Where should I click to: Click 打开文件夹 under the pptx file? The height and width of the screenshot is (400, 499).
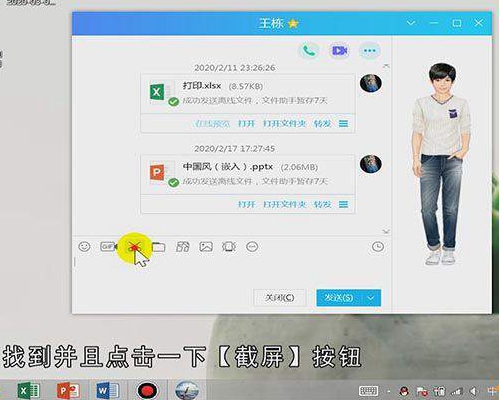pos(284,204)
